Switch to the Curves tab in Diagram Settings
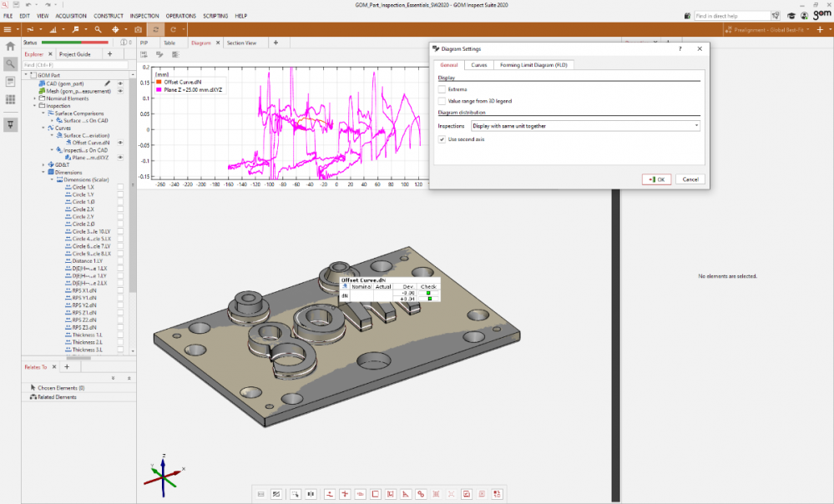 (x=479, y=65)
